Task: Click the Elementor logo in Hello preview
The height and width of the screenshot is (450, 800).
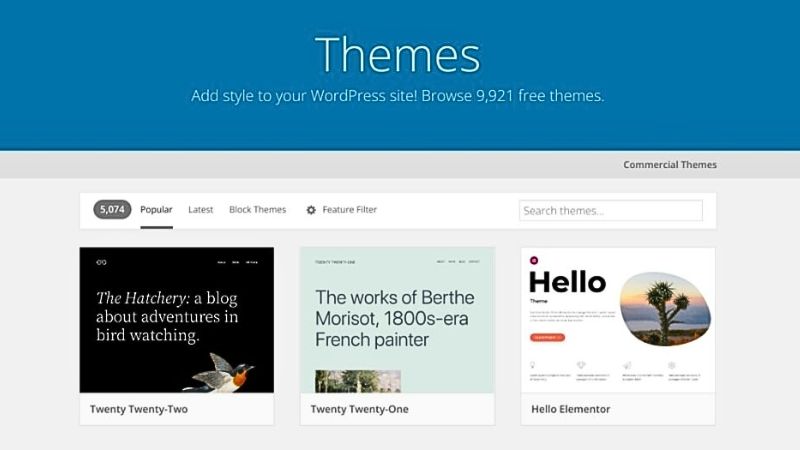Action: [535, 260]
